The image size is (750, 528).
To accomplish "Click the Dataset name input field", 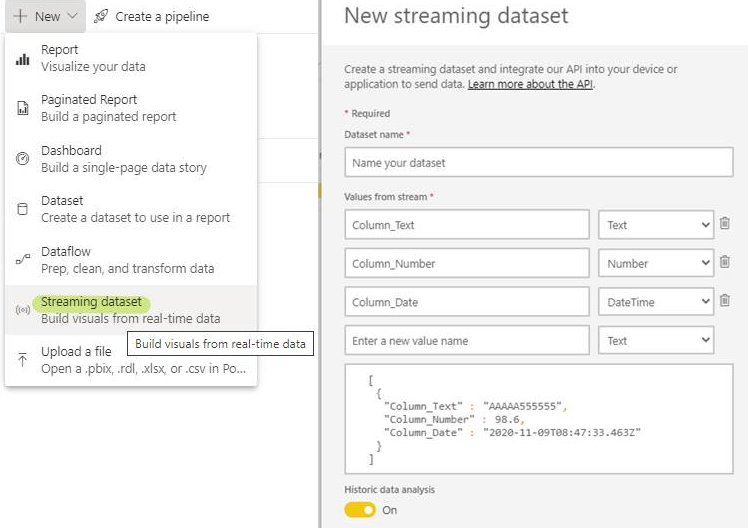I will tap(539, 163).
